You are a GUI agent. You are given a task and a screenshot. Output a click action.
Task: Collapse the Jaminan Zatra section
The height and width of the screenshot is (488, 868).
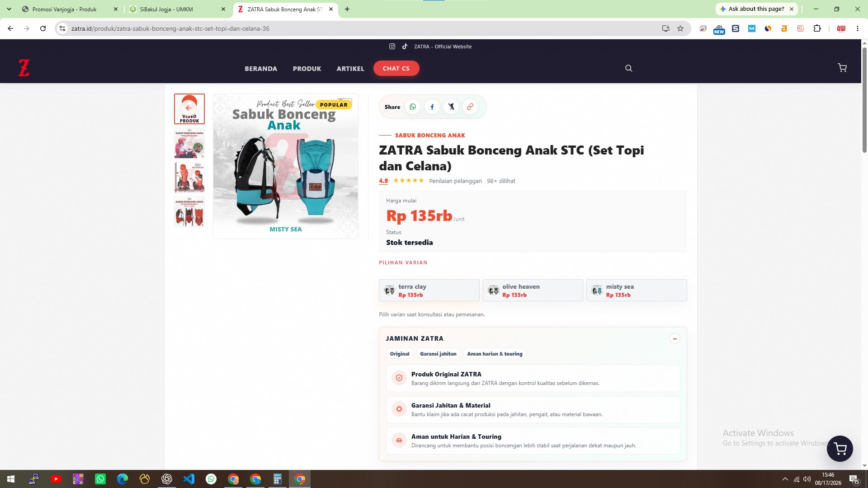(675, 339)
